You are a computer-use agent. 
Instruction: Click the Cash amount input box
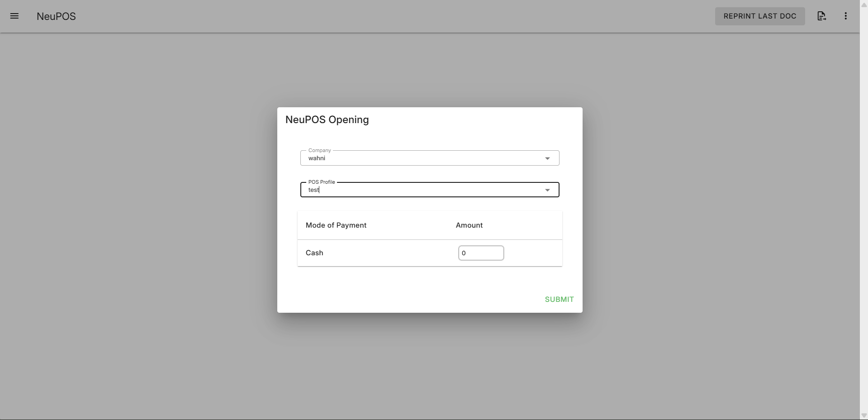coord(481,253)
